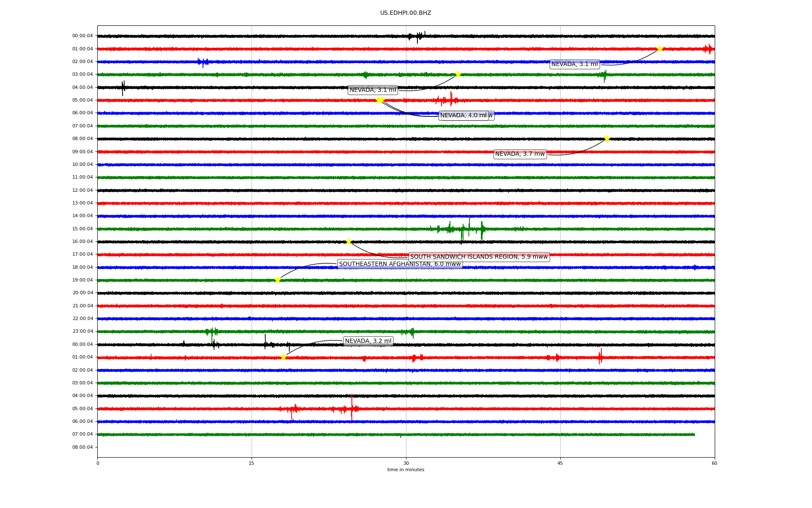Click the 12:00:04 time label
The height and width of the screenshot is (508, 812).
pos(82,190)
